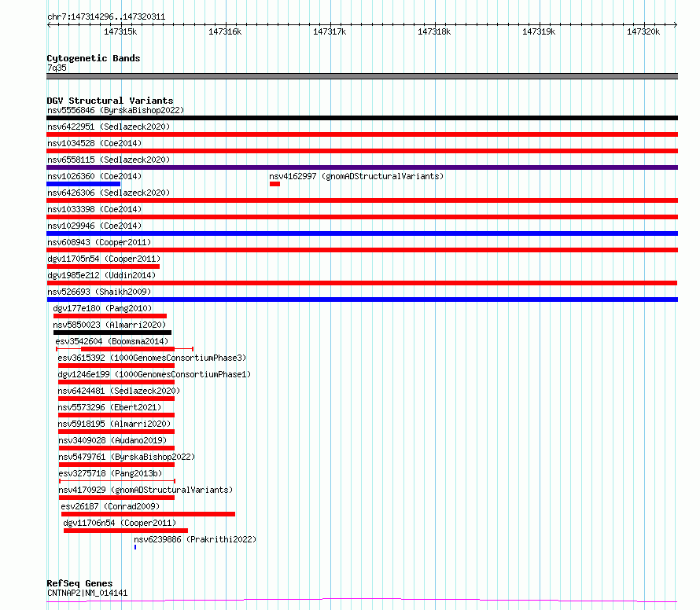Image resolution: width=700 pixels, height=610 pixels.
Task: Select the blue nsv526693 (Shaikh2009) bar
Action: (x=362, y=299)
